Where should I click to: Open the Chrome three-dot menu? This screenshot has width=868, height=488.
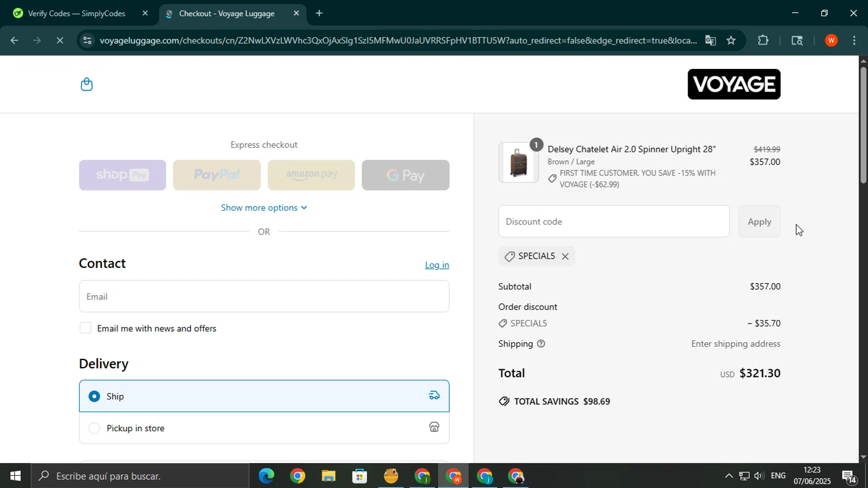pos(854,41)
